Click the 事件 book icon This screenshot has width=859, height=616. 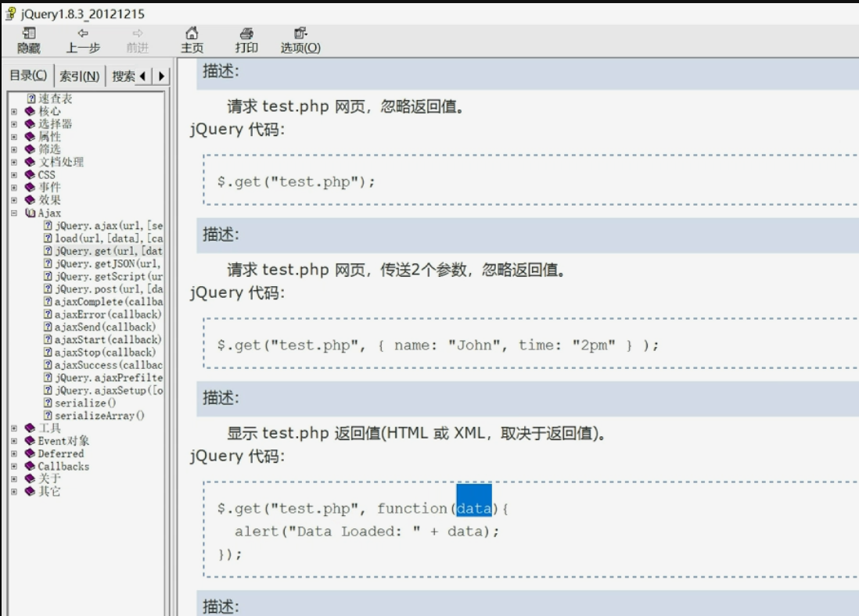coord(31,188)
